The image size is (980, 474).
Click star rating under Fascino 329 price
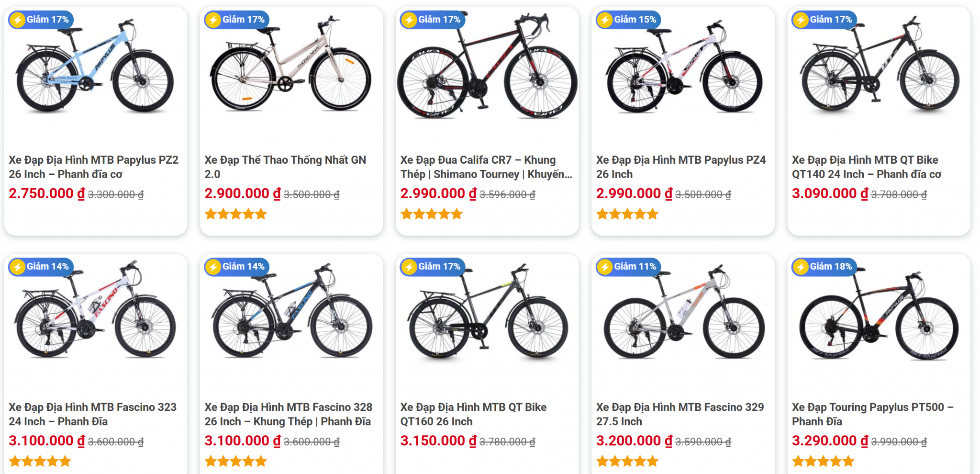point(627,462)
